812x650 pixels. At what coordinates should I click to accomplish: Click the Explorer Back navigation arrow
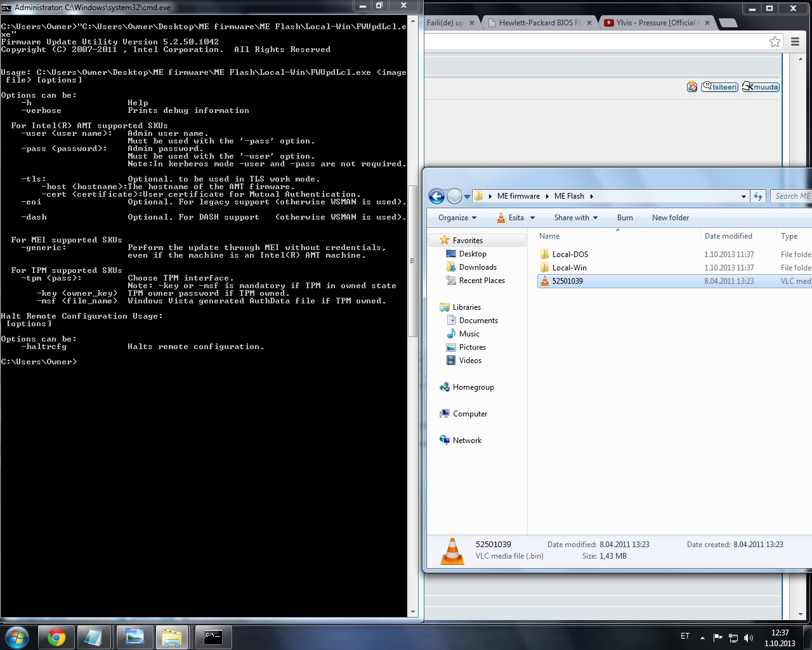[436, 197]
